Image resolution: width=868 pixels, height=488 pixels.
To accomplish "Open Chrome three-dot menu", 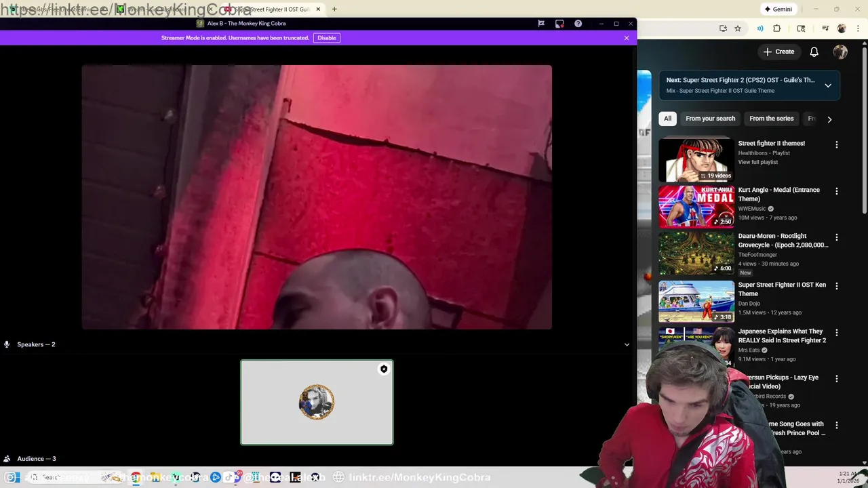I will point(857,28).
